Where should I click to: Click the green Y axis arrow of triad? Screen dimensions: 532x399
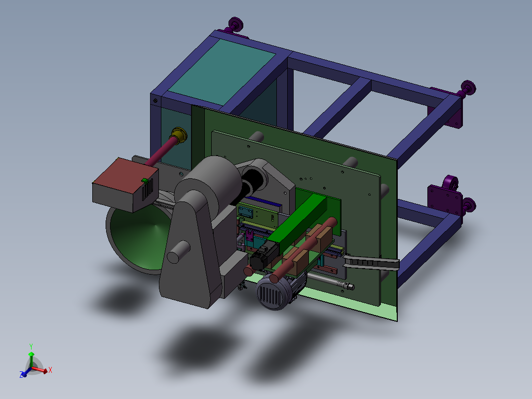point(31,359)
